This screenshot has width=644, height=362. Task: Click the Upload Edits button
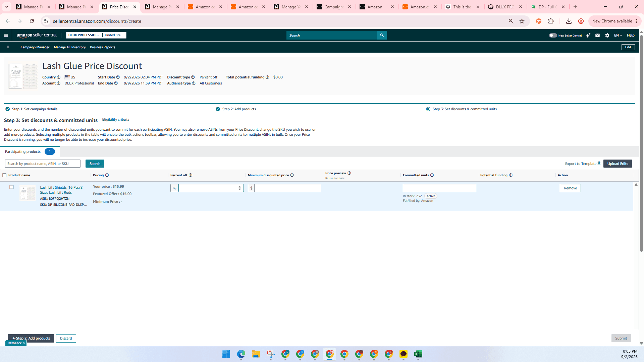(x=618, y=164)
